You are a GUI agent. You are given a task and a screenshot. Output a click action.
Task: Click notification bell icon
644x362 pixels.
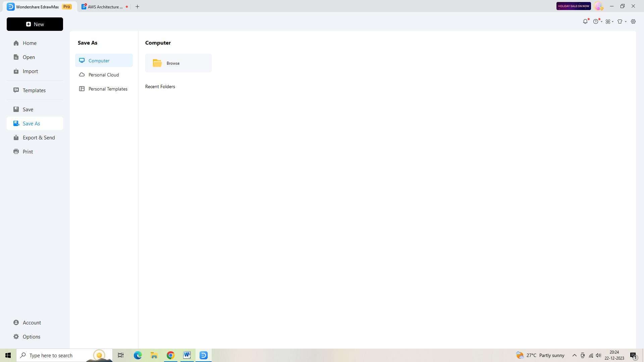(586, 21)
